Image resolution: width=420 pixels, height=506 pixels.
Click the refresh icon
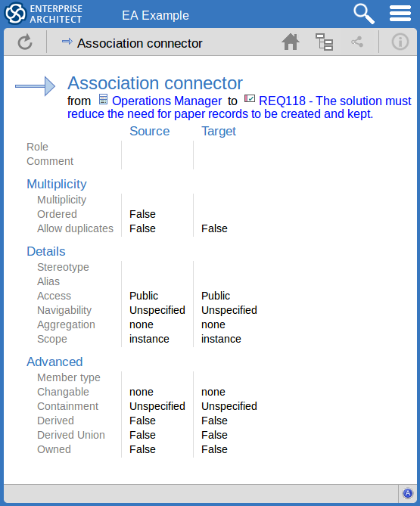tap(25, 42)
